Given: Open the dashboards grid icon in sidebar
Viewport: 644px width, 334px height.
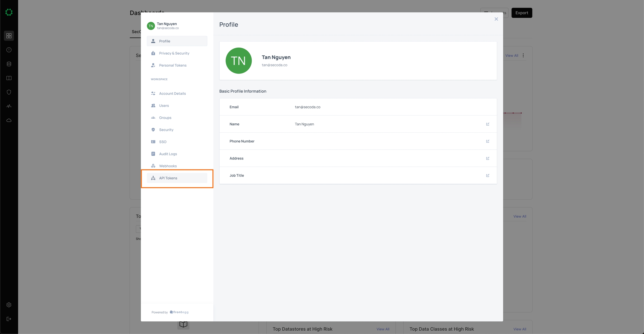Looking at the screenshot, I should point(9,36).
